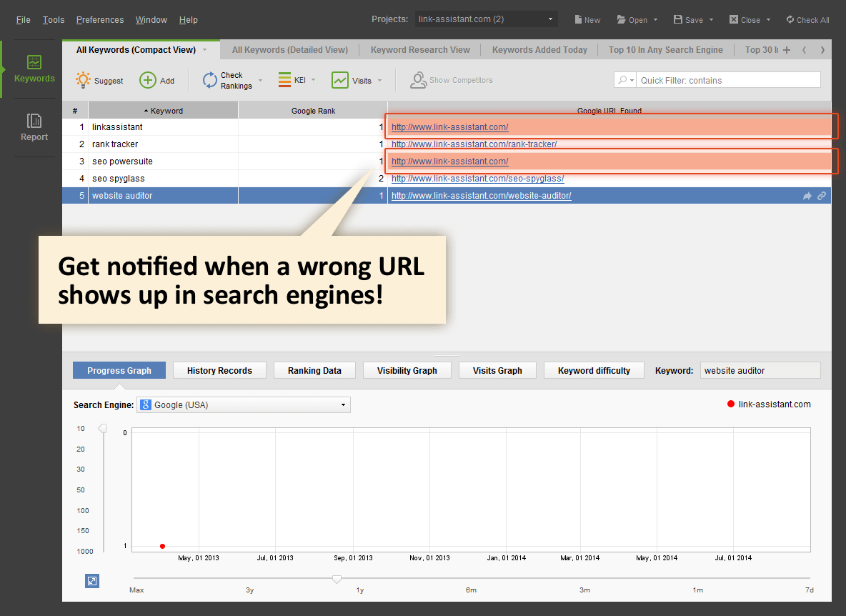Switch to Top 10 In Any Search Engine tab

(666, 49)
